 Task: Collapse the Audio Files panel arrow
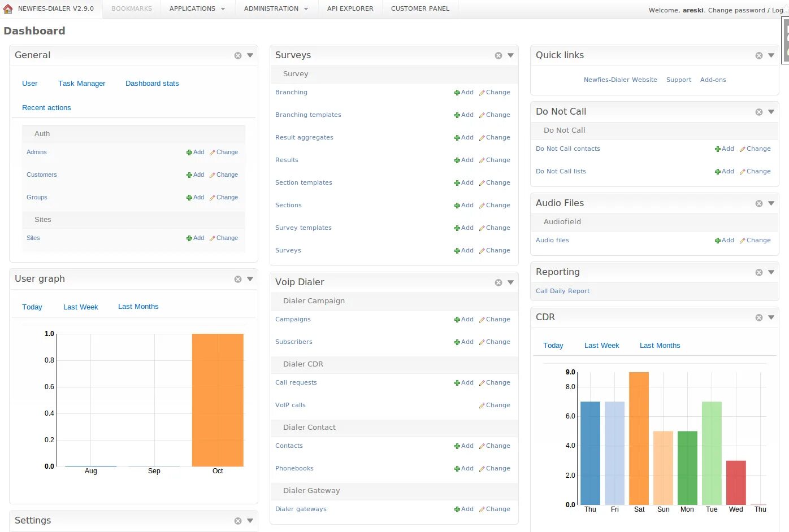[x=771, y=203]
